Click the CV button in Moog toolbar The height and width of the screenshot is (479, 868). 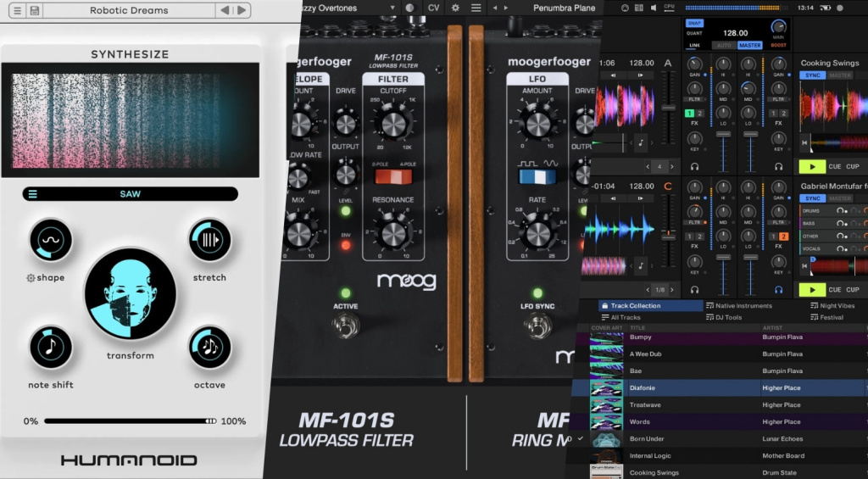coord(433,8)
